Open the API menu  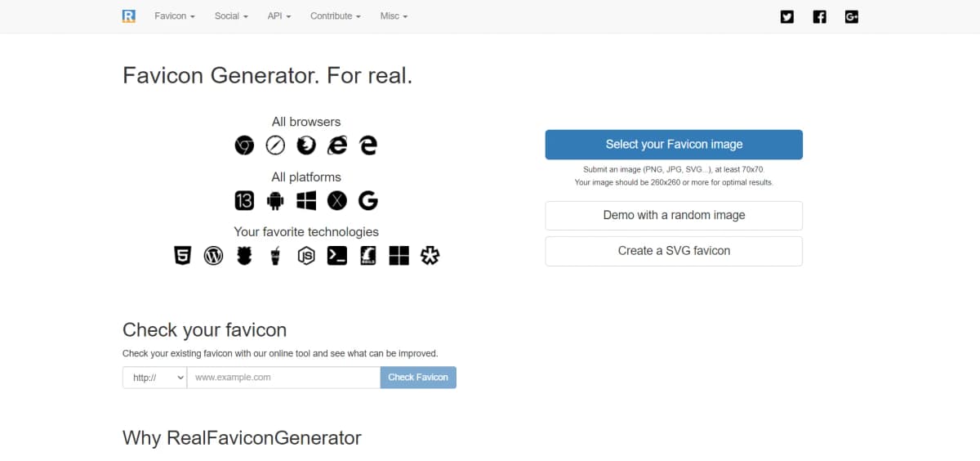[278, 16]
